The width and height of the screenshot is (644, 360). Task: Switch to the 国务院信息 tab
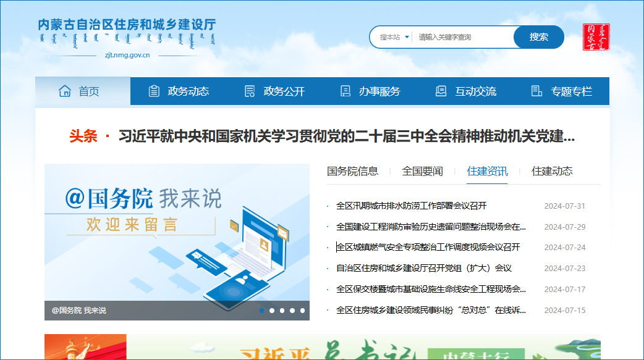(352, 171)
